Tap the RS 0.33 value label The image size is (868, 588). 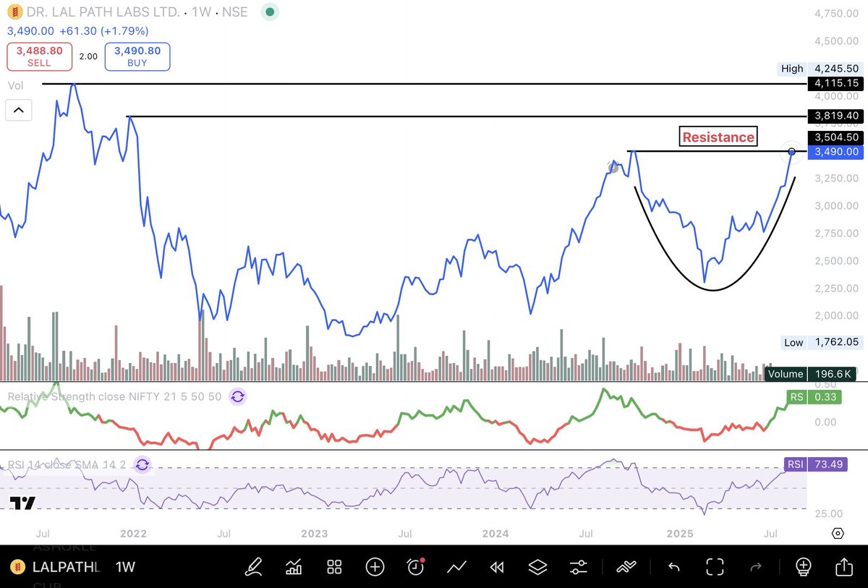[x=814, y=396]
